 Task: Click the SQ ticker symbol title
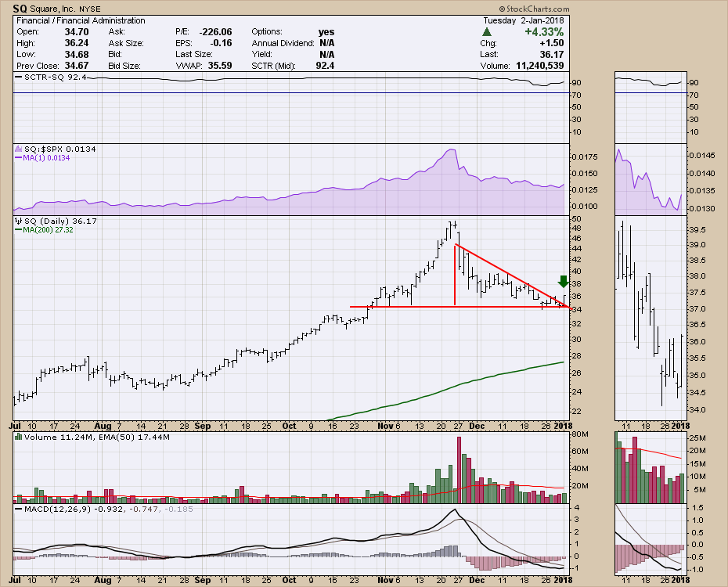[x=20, y=9]
